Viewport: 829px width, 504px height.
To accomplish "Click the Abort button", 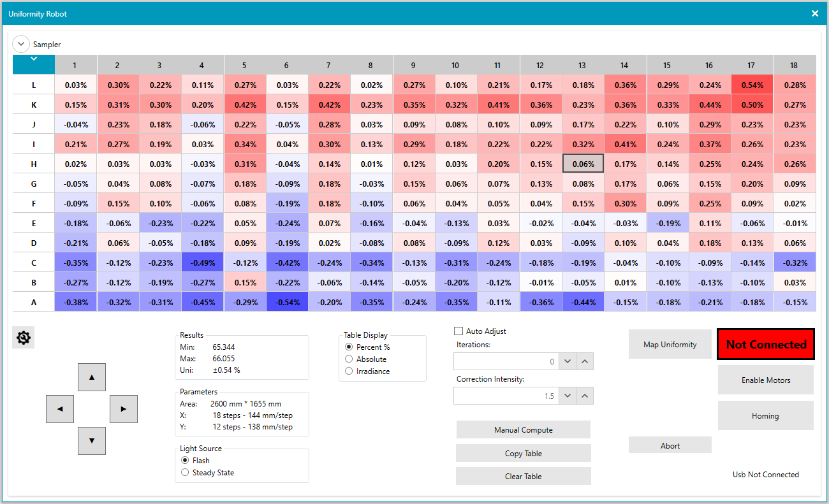I will (x=670, y=445).
